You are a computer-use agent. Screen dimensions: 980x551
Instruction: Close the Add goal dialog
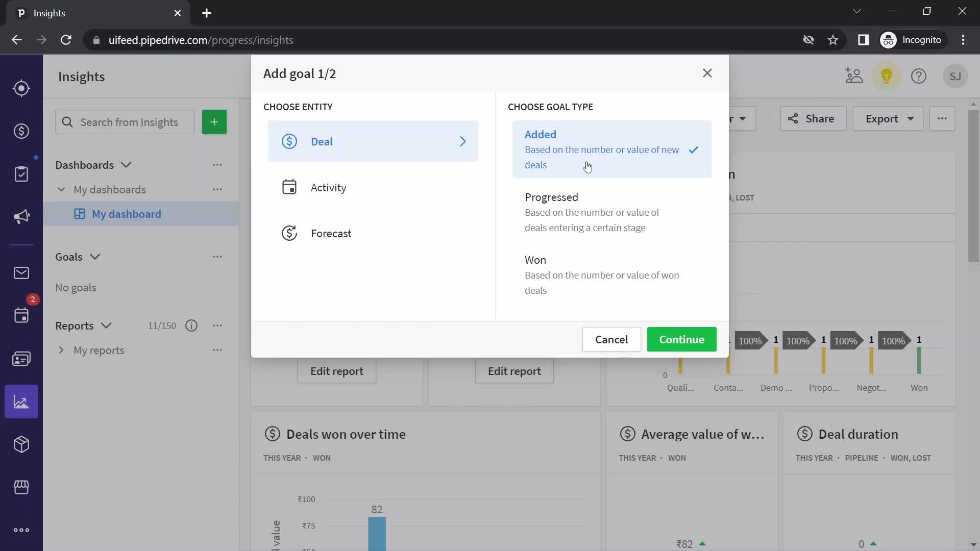tap(707, 73)
